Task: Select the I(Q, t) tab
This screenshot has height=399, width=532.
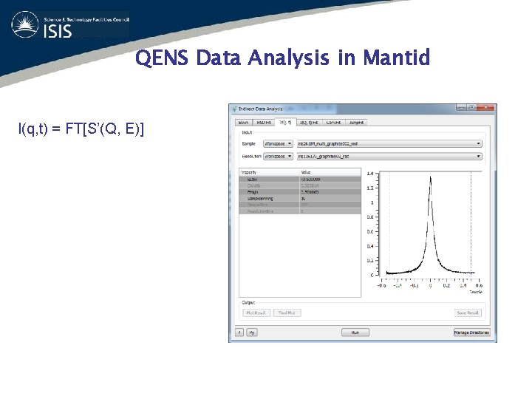Action: (285, 122)
